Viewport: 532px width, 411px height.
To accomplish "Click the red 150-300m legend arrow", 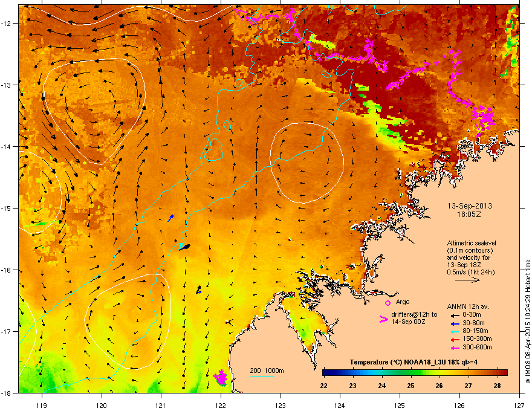I will [x=455, y=340].
